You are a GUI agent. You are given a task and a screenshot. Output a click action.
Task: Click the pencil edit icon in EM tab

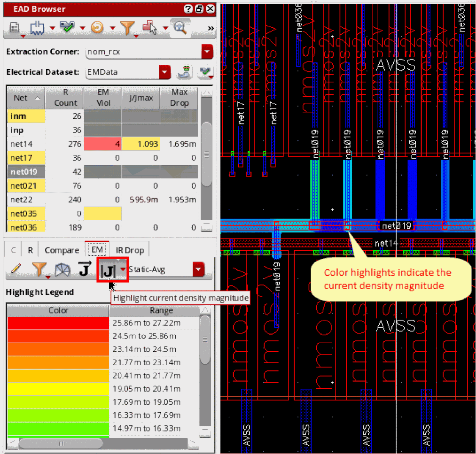[16, 269]
